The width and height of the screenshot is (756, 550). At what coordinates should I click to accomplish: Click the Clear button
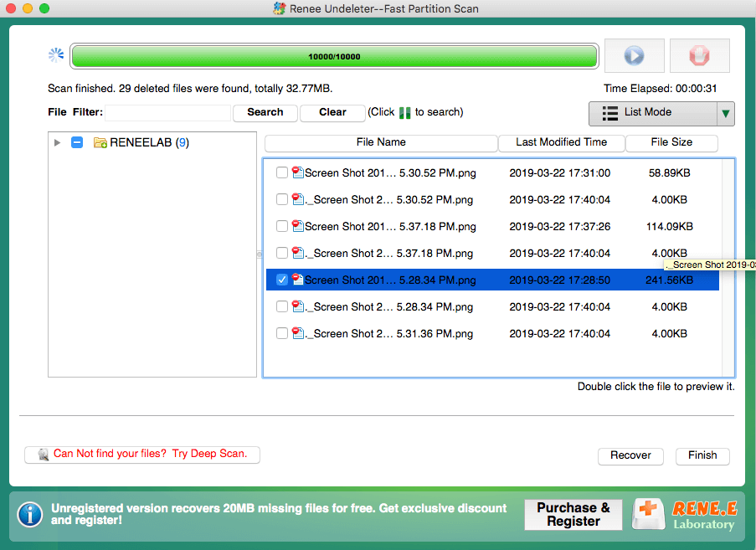[332, 113]
